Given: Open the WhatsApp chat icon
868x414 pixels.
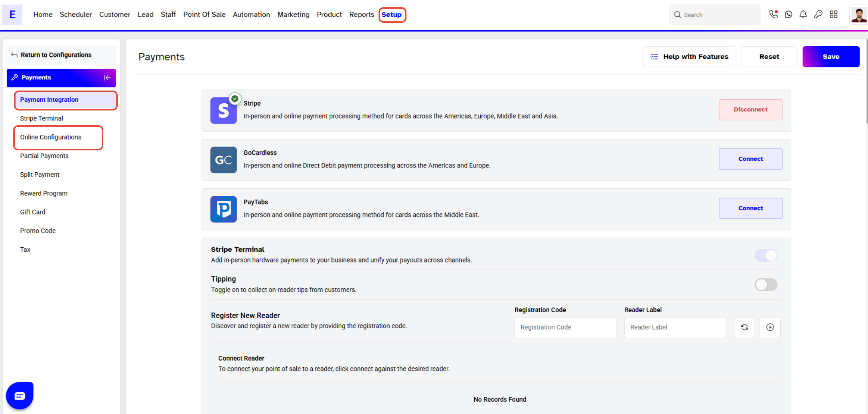Looking at the screenshot, I should [789, 14].
